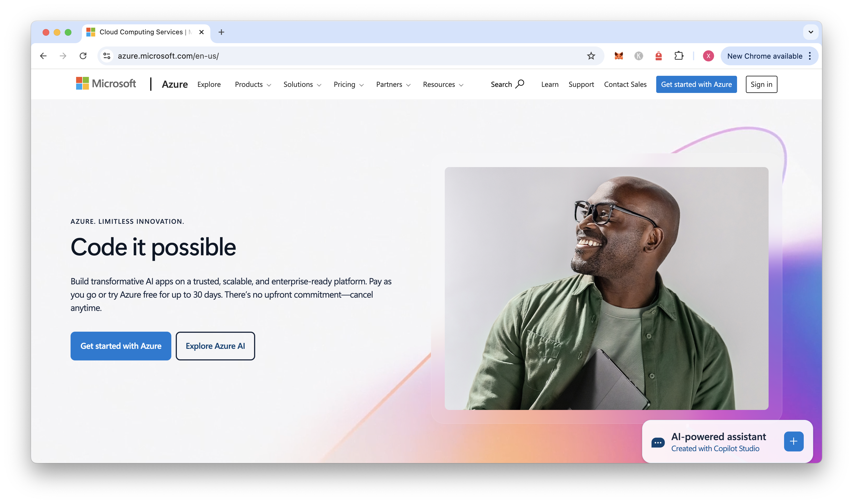Expand the Solutions dropdown
This screenshot has height=504, width=853.
click(302, 85)
